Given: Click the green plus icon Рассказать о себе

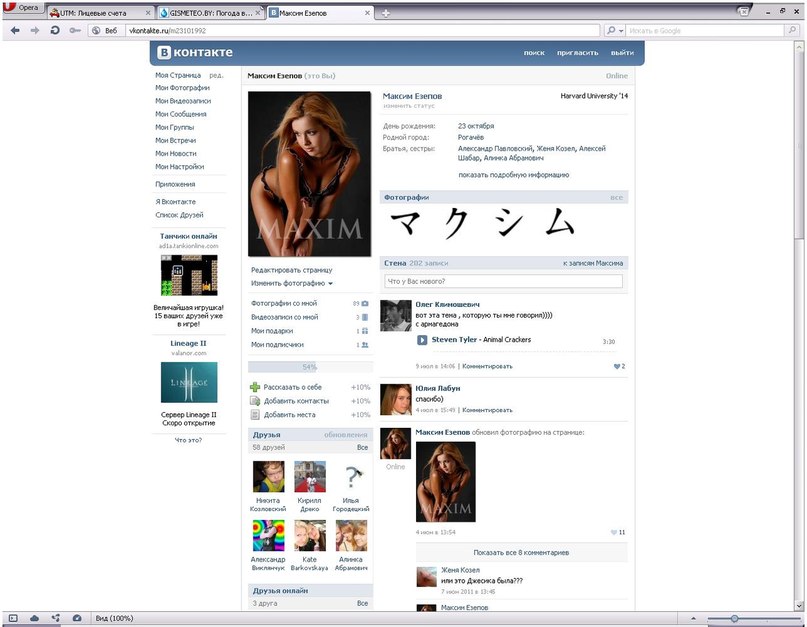Looking at the screenshot, I should (255, 387).
